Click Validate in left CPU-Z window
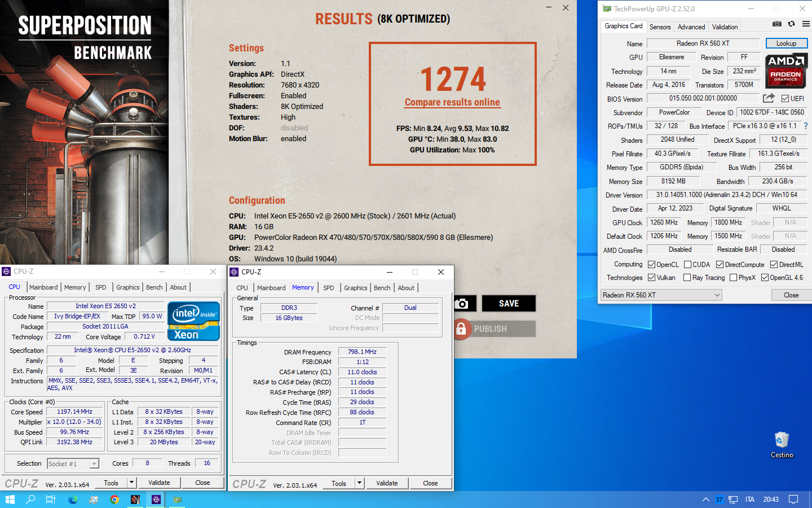Screen dimensions: 812x508 coord(159,483)
